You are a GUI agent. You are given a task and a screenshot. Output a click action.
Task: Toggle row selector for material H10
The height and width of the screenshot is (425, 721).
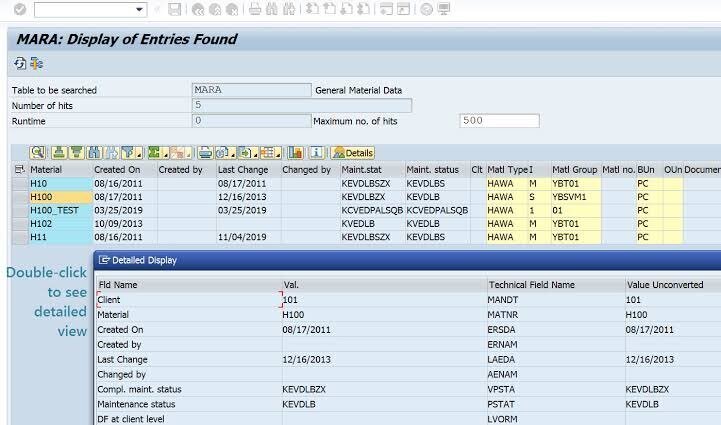(19, 184)
